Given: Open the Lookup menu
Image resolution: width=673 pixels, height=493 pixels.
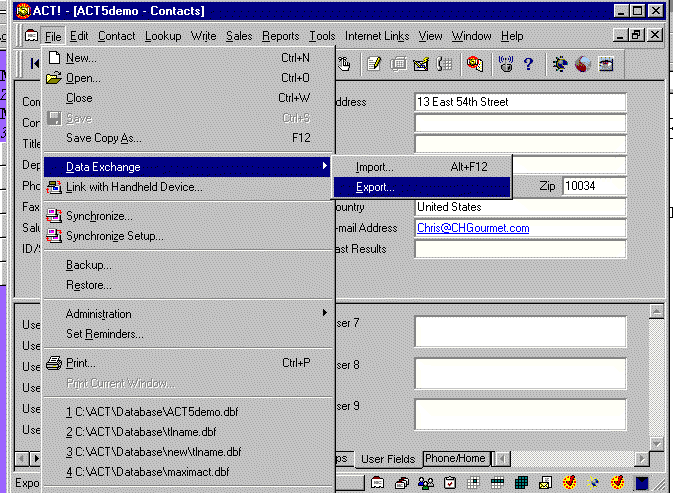Looking at the screenshot, I should coord(163,36).
